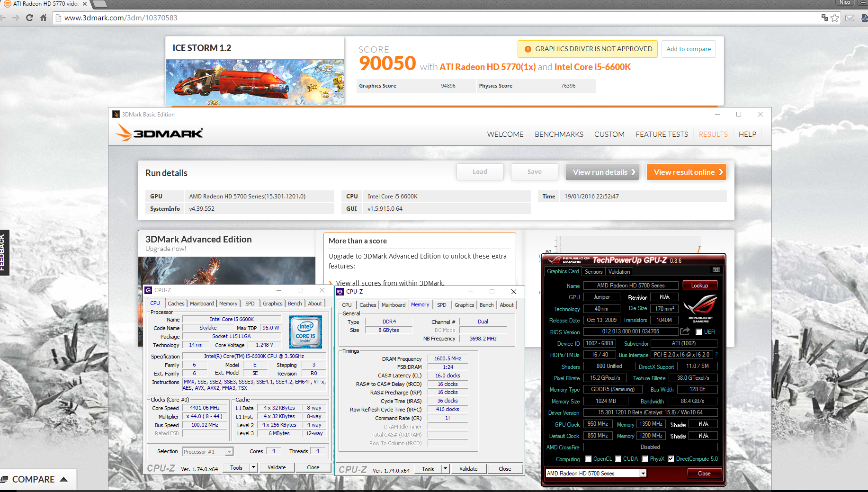868x492 pixels.
Task: Switch to the Graphics Card tab in GPU-Z
Action: click(x=563, y=271)
